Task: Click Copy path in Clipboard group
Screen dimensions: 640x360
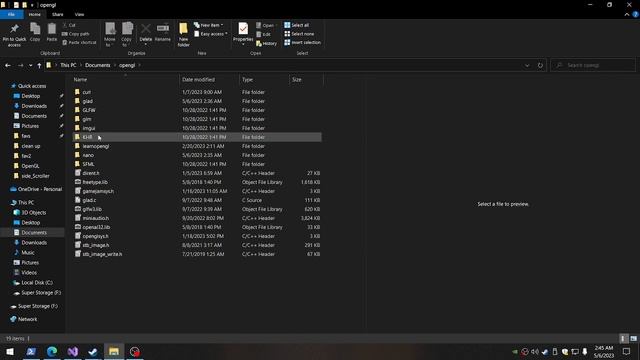Action: click(76, 34)
